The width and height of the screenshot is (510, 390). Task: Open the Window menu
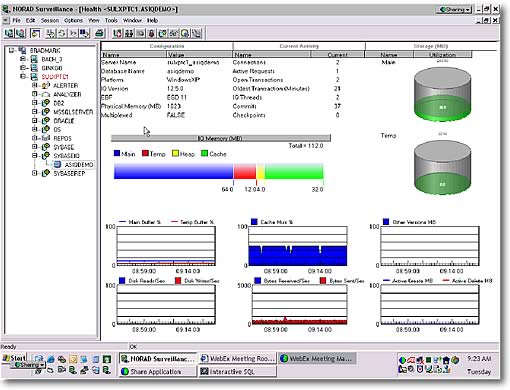132,21
